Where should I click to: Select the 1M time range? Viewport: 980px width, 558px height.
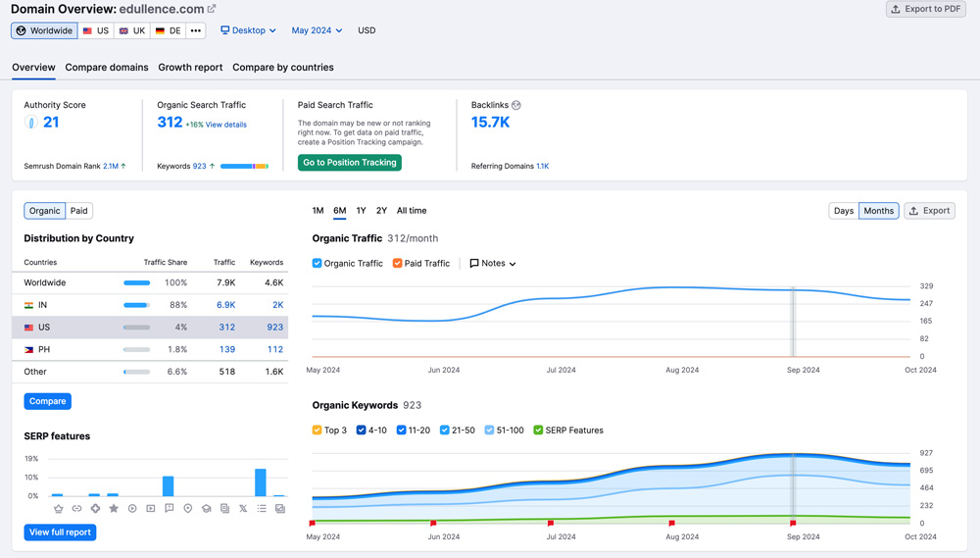tap(318, 211)
